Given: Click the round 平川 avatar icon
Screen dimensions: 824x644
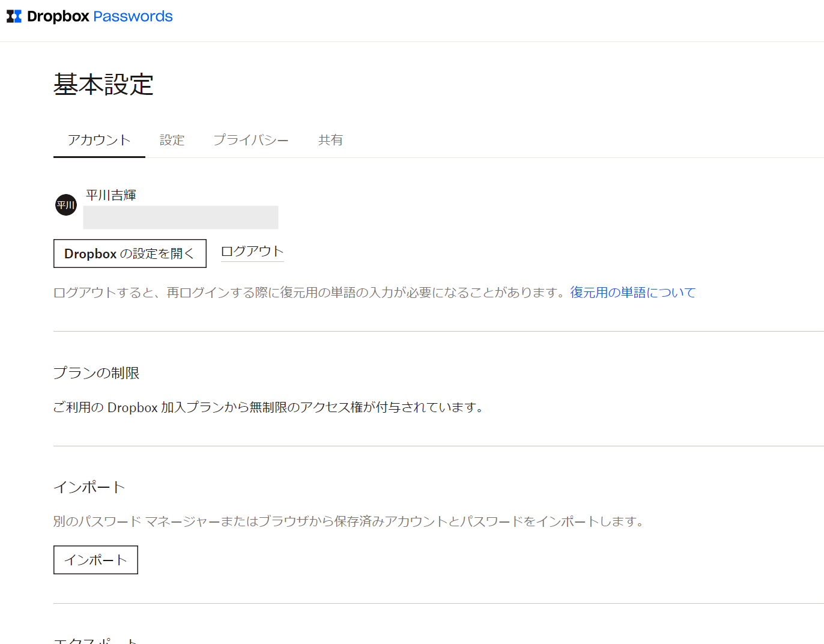Looking at the screenshot, I should click(66, 205).
